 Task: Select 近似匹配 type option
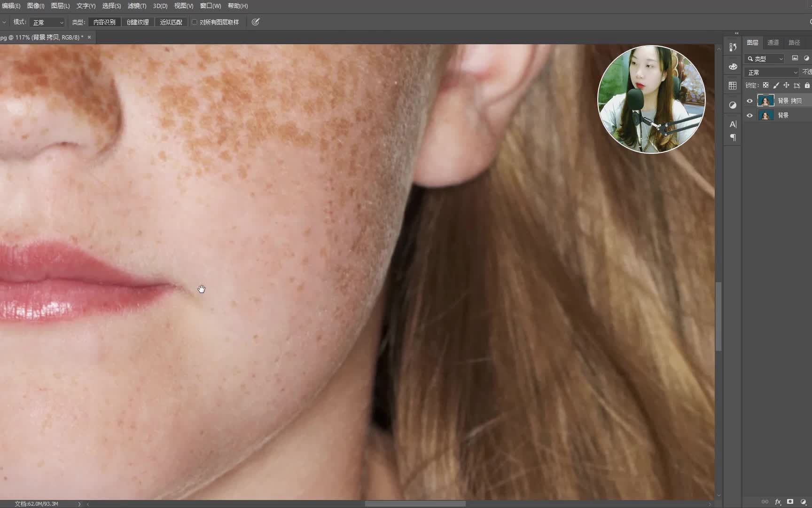point(171,22)
